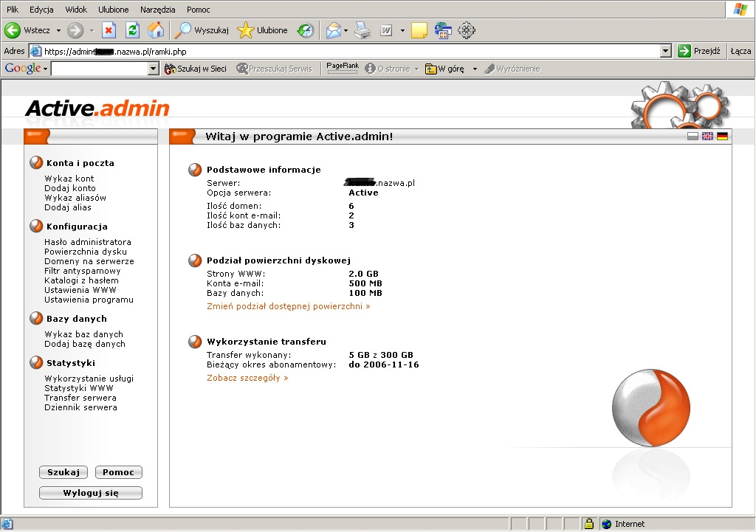Open Wykaz baz danych
Image resolution: width=756 pixels, height=532 pixels.
[84, 334]
